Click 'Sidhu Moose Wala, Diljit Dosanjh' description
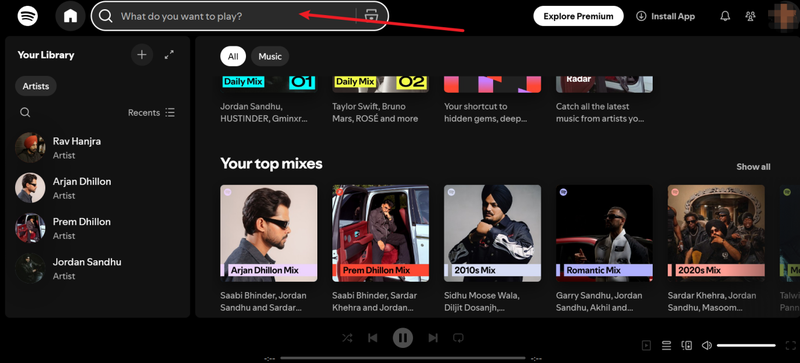 pos(482,302)
